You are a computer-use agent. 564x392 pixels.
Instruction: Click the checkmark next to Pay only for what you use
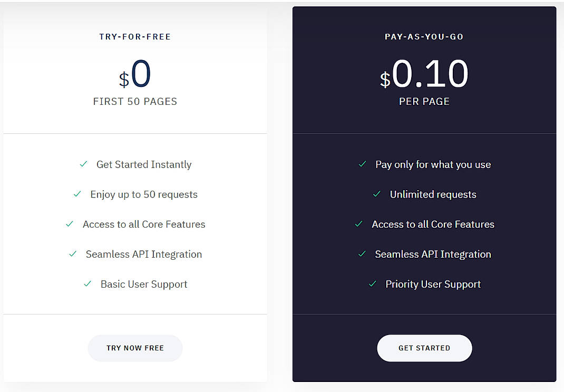362,164
